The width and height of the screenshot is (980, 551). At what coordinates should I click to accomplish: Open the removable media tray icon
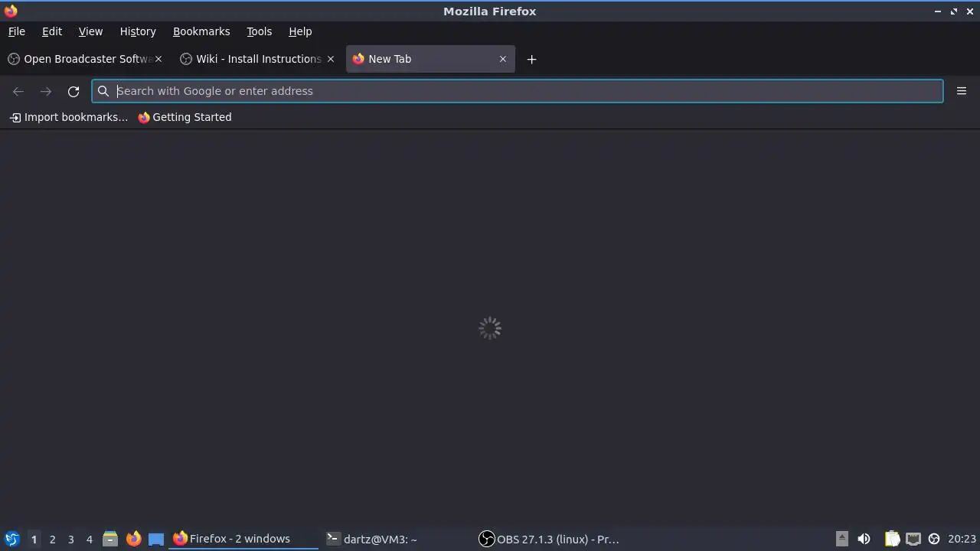point(841,539)
